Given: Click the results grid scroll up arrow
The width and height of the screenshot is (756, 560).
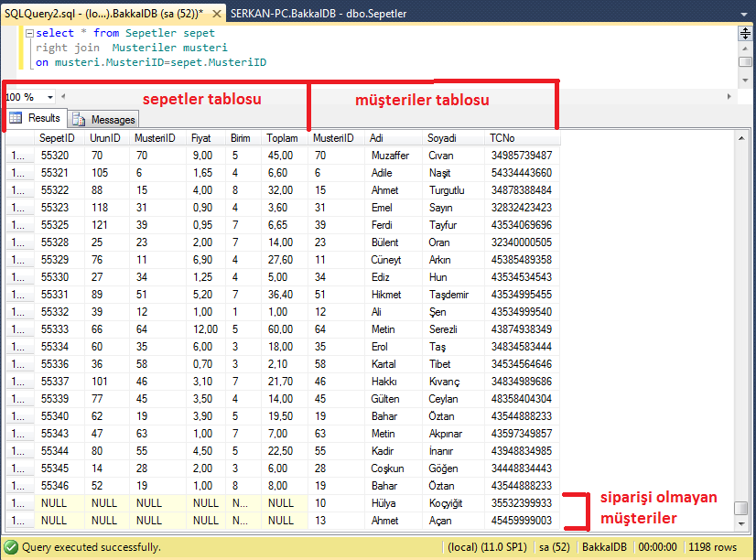Looking at the screenshot, I should pyautogui.click(x=741, y=138).
